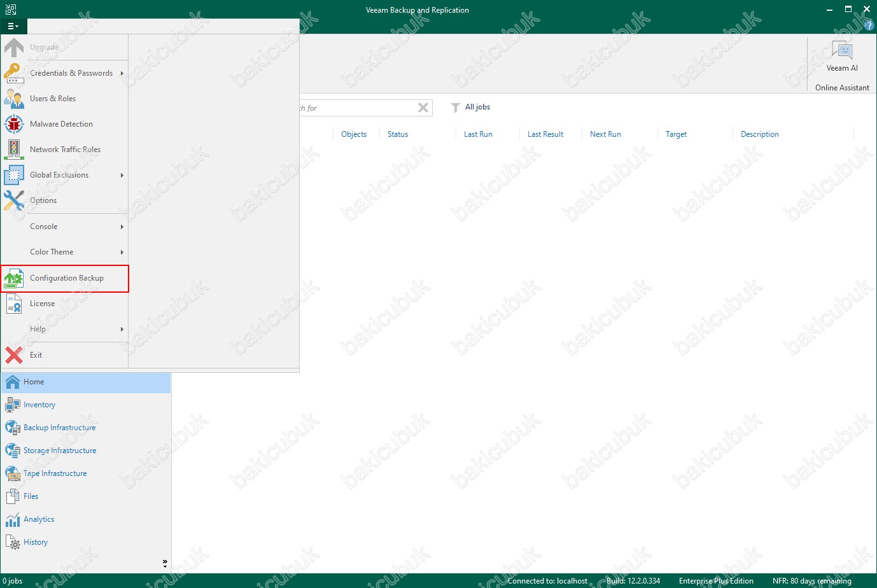Click the Tape Infrastructure icon
This screenshot has width=877, height=588.
(13, 473)
